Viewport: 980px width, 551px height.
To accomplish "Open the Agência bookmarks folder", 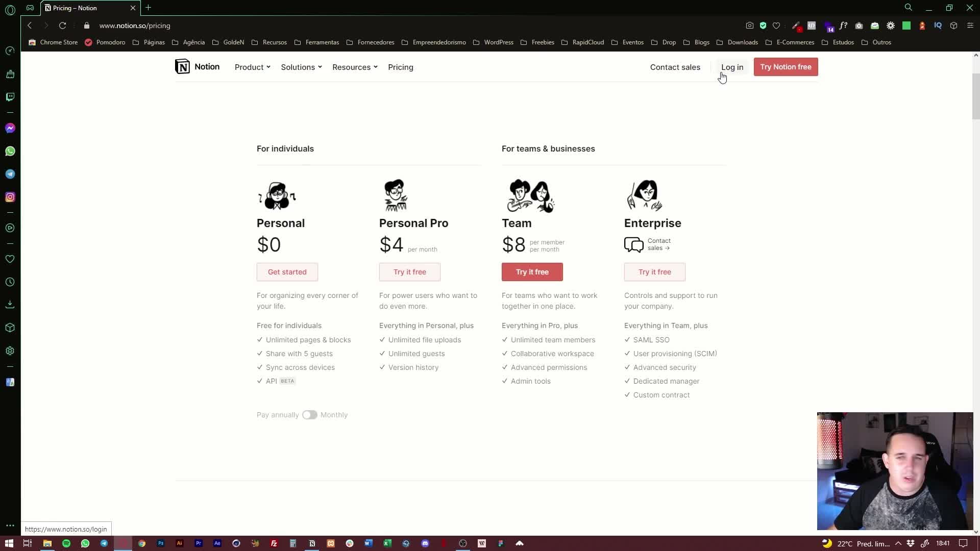I will point(188,42).
